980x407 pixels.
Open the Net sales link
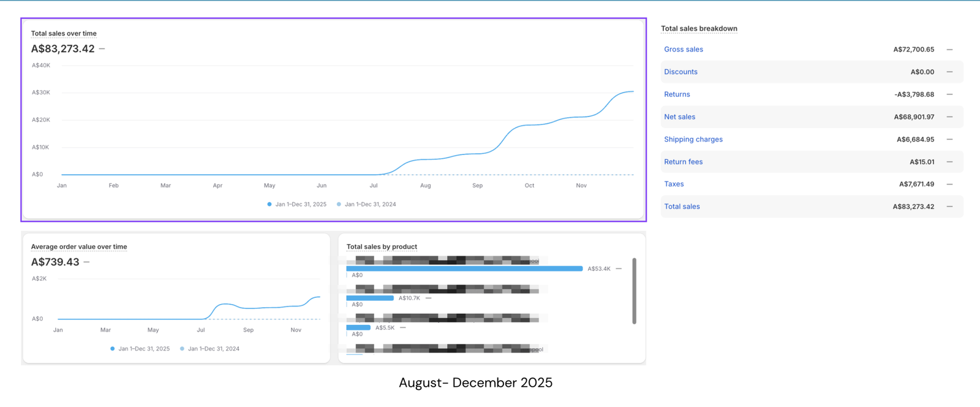[679, 117]
